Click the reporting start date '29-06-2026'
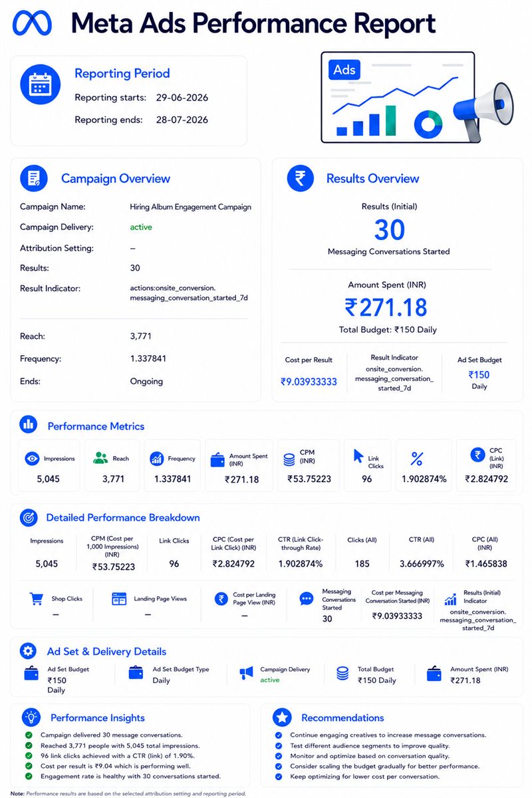Screen dimensions: 532x798 pos(182,98)
